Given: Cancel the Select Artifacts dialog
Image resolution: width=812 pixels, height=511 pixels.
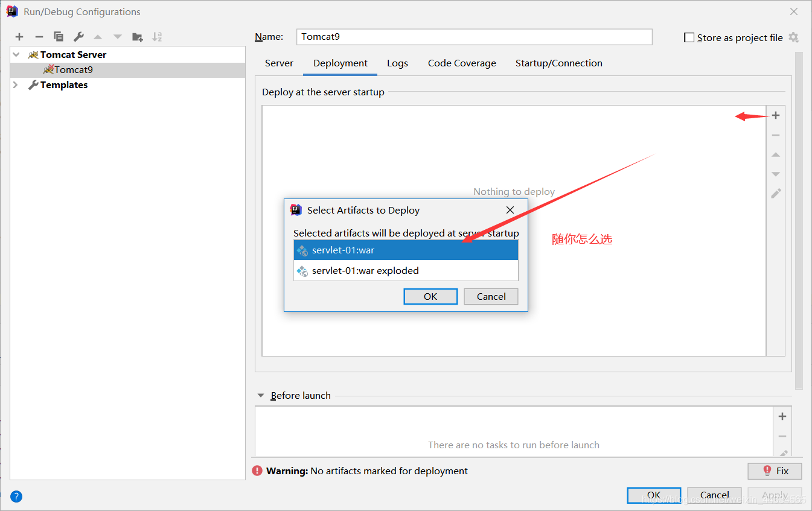Looking at the screenshot, I should 491,296.
